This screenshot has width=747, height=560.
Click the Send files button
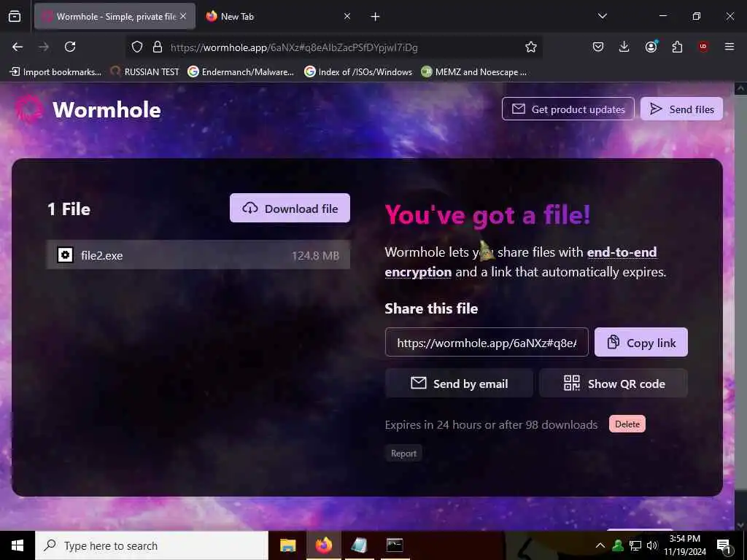coord(681,109)
